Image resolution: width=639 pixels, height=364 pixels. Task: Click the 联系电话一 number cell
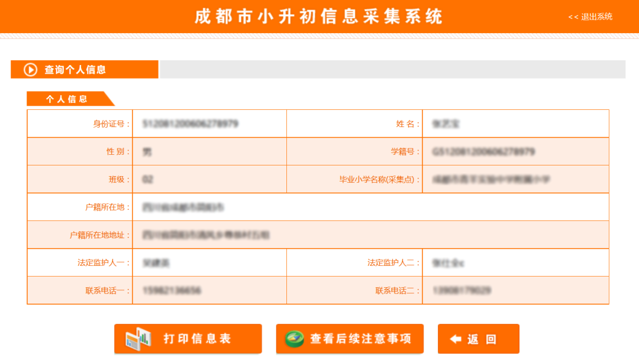[x=177, y=290]
